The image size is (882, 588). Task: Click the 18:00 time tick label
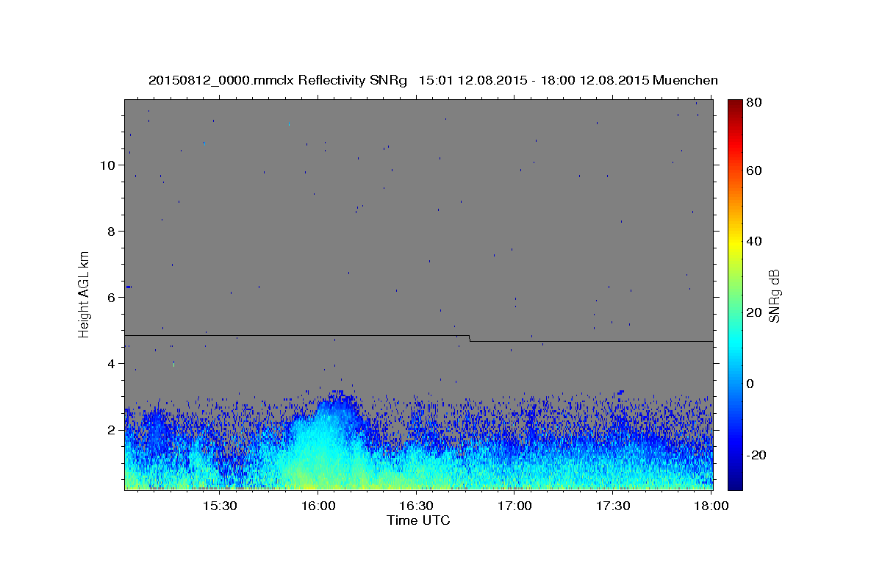click(x=711, y=506)
